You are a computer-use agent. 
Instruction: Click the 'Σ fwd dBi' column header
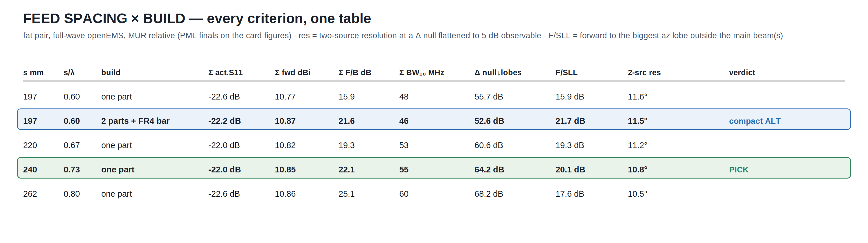click(x=292, y=72)
